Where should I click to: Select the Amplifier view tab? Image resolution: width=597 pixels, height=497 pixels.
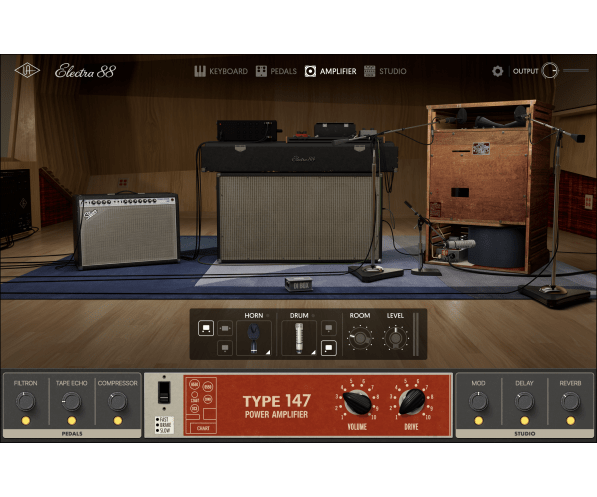(x=330, y=71)
